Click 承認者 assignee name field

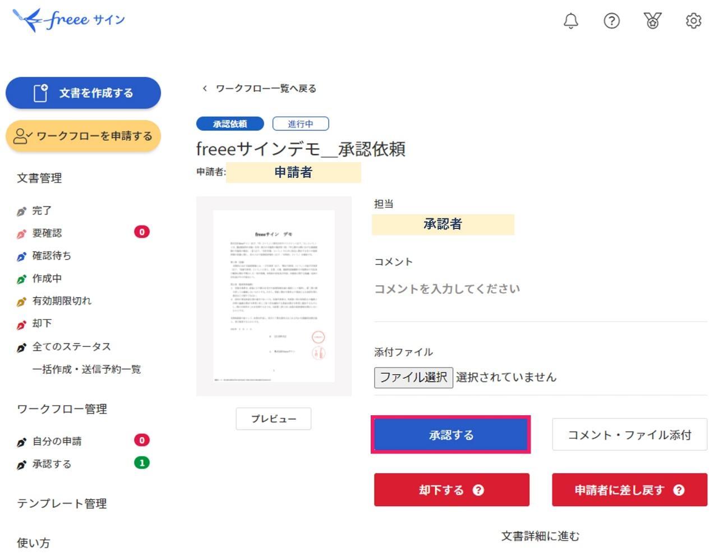coord(443,224)
